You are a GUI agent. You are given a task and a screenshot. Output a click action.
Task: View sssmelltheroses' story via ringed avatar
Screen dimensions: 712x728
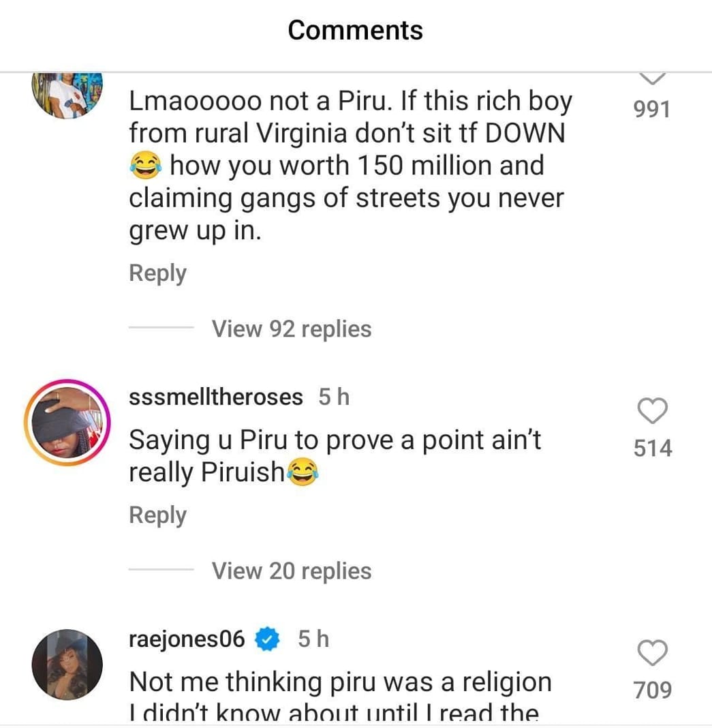point(67,423)
